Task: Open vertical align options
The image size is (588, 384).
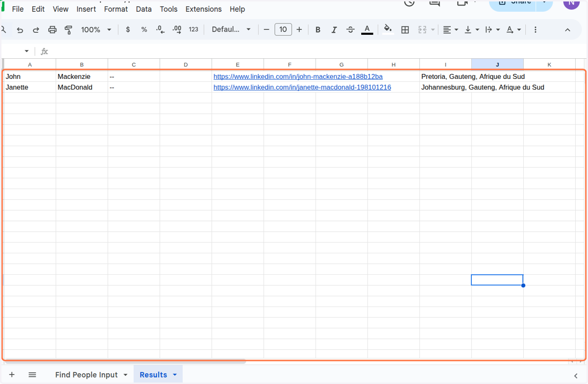Action: (x=471, y=30)
